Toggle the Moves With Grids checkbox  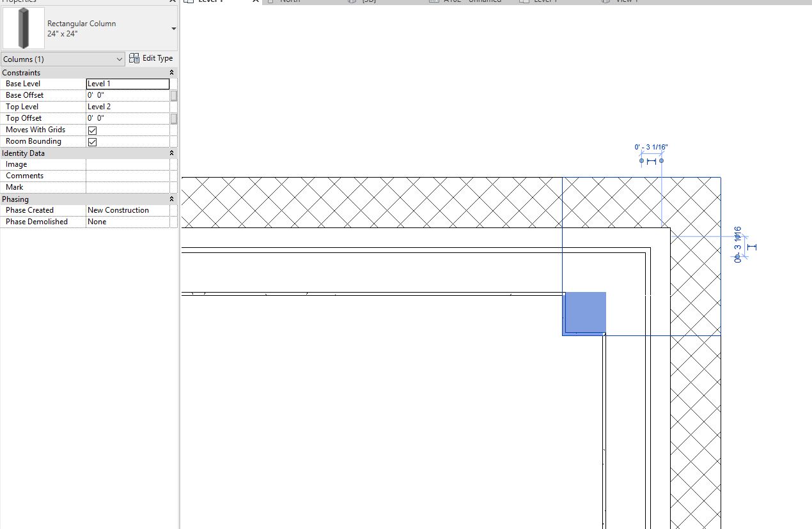coord(92,130)
